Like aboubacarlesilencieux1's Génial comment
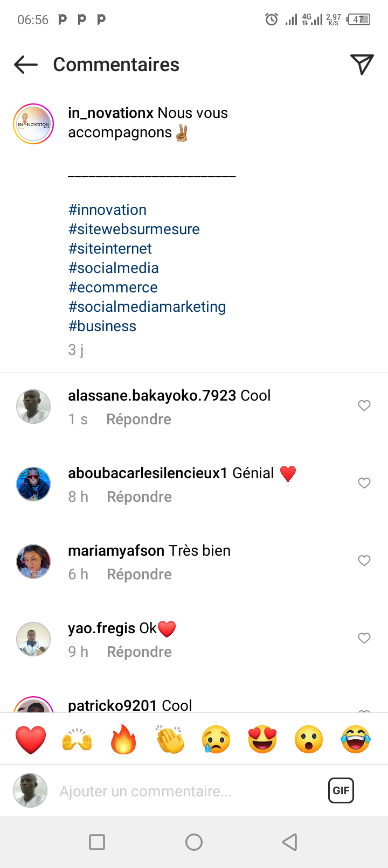This screenshot has width=388, height=868. click(x=364, y=483)
